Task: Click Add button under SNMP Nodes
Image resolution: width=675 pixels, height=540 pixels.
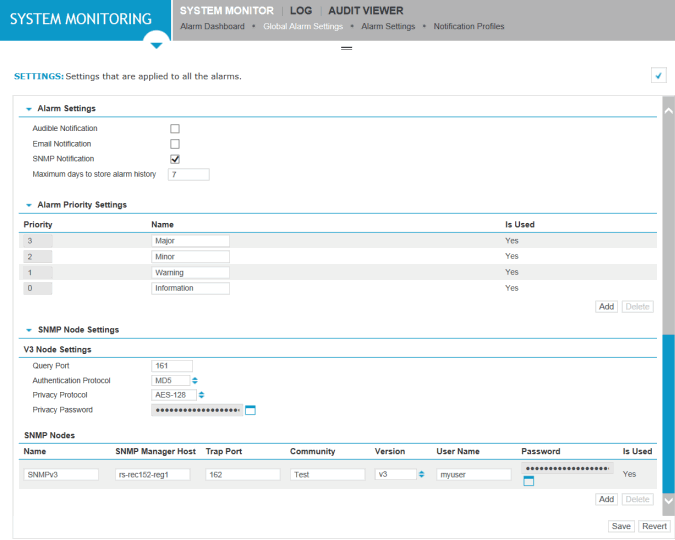Action: (606, 499)
